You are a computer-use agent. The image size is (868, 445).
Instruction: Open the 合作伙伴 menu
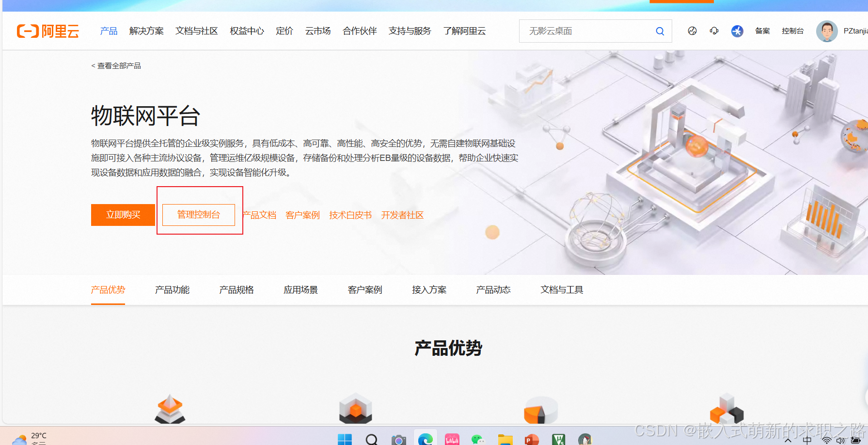click(x=360, y=31)
